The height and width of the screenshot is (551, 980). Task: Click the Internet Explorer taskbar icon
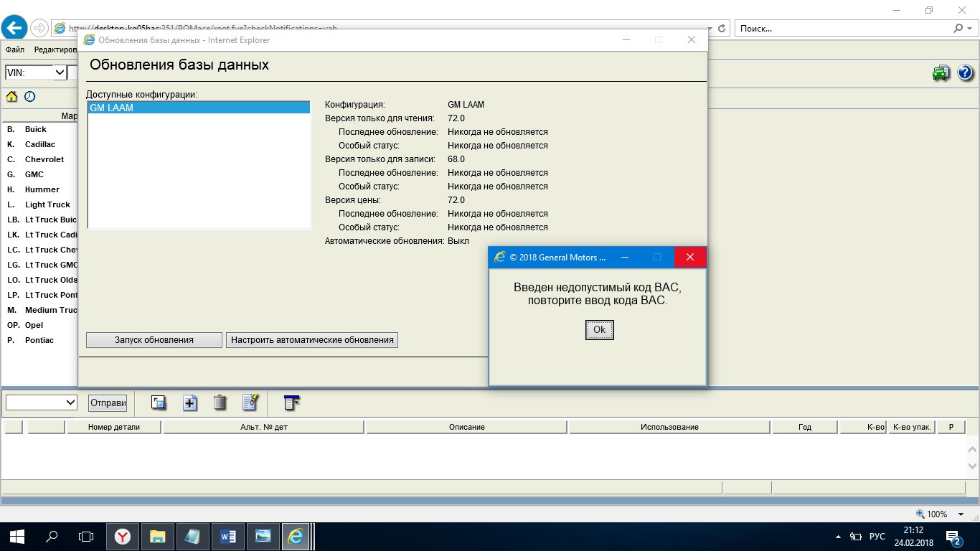296,536
